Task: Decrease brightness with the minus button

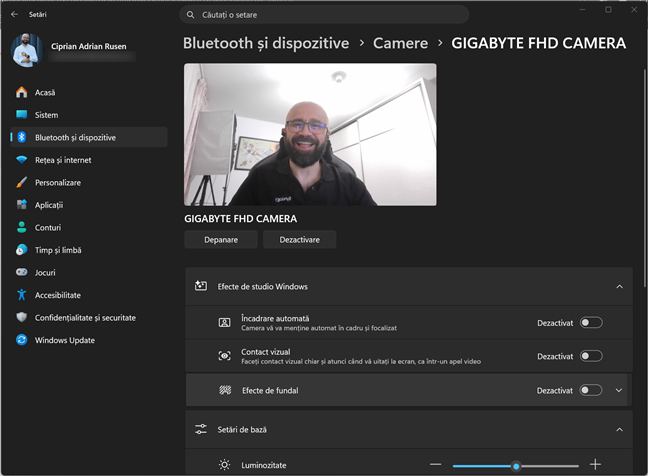Action: [x=435, y=464]
